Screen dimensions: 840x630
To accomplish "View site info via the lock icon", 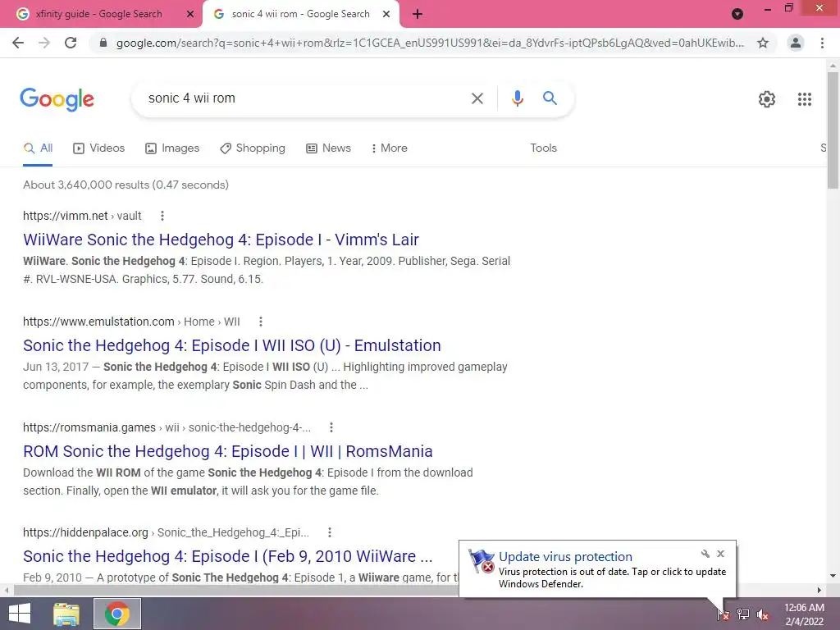I will (x=103, y=43).
